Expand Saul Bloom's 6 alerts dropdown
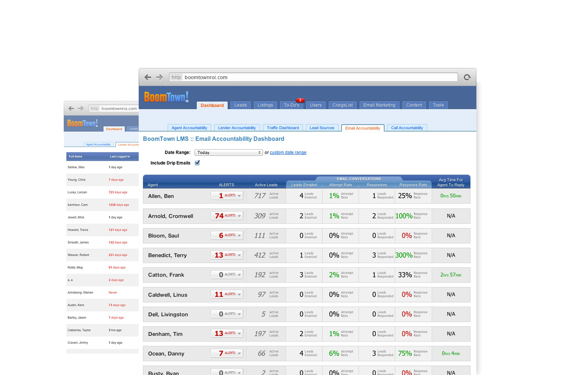This screenshot has height=375, width=588. (x=227, y=235)
